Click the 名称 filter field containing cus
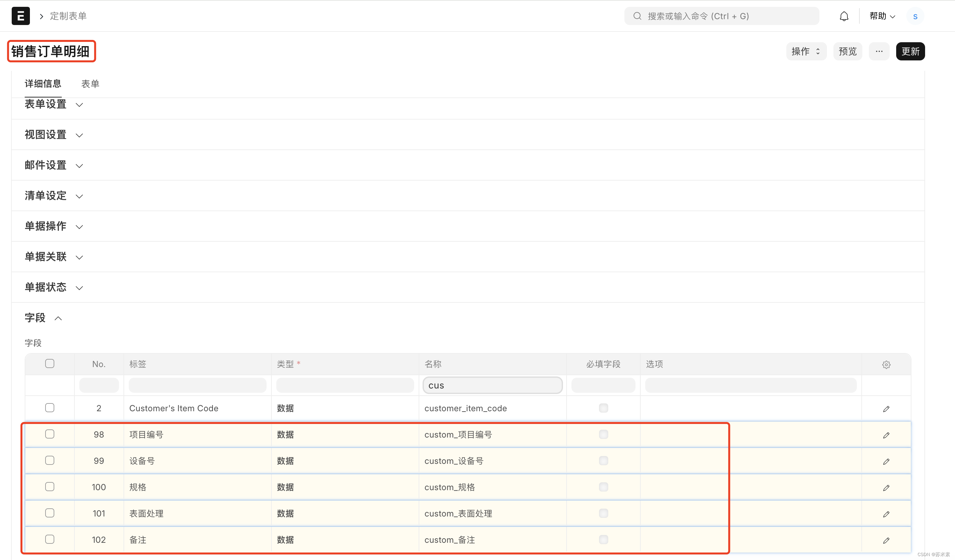 click(x=492, y=385)
